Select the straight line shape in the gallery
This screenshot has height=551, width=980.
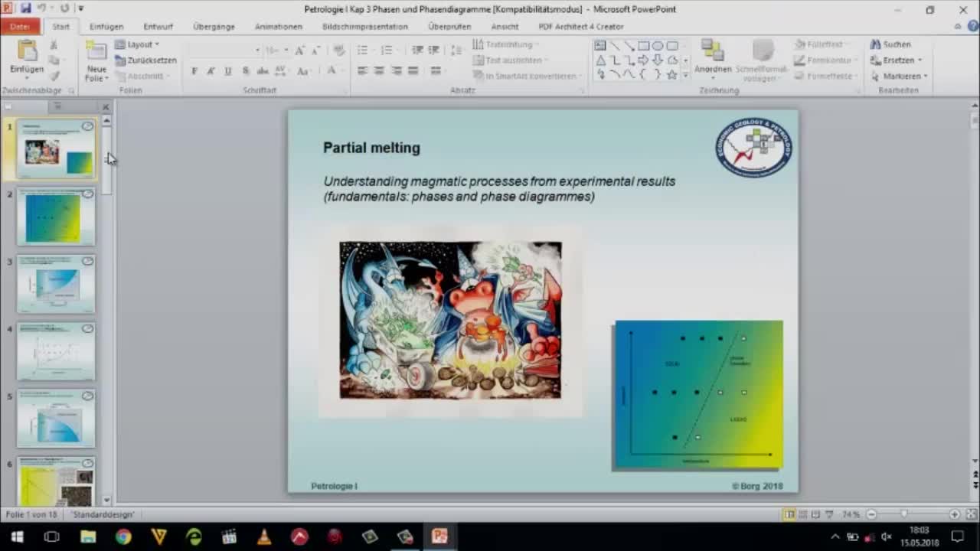[x=615, y=46]
